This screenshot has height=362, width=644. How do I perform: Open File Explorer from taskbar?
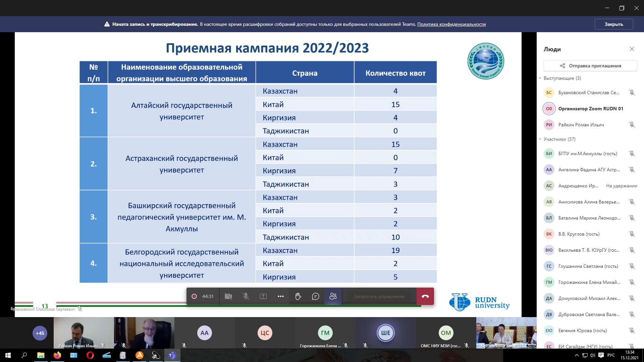41,355
